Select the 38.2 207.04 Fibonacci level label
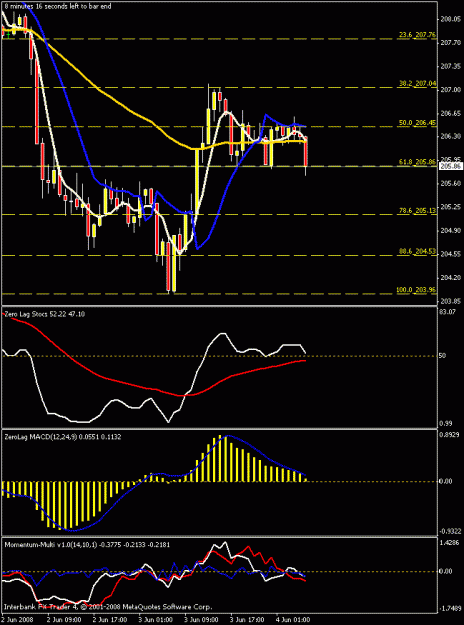Image resolution: width=464 pixels, height=625 pixels. coord(417,84)
